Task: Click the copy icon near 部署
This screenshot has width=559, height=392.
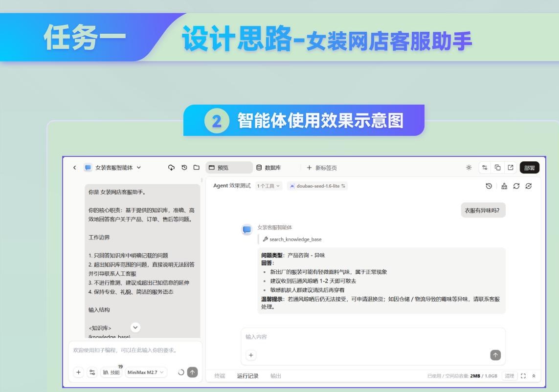Action: [x=498, y=168]
